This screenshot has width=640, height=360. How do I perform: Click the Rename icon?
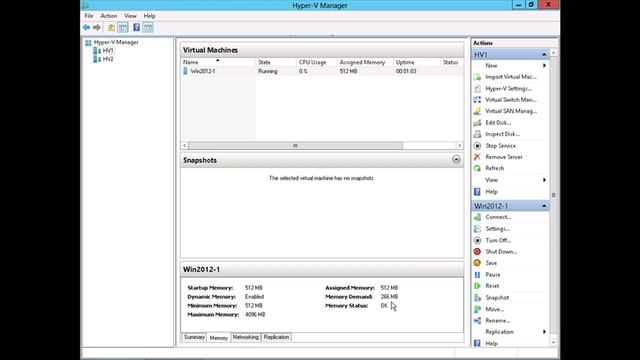pos(477,320)
